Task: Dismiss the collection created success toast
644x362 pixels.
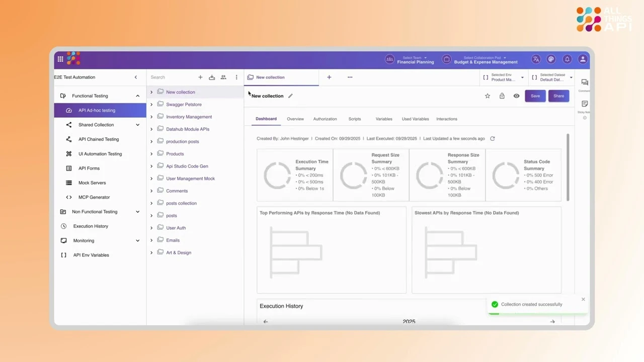Action: coord(583,300)
